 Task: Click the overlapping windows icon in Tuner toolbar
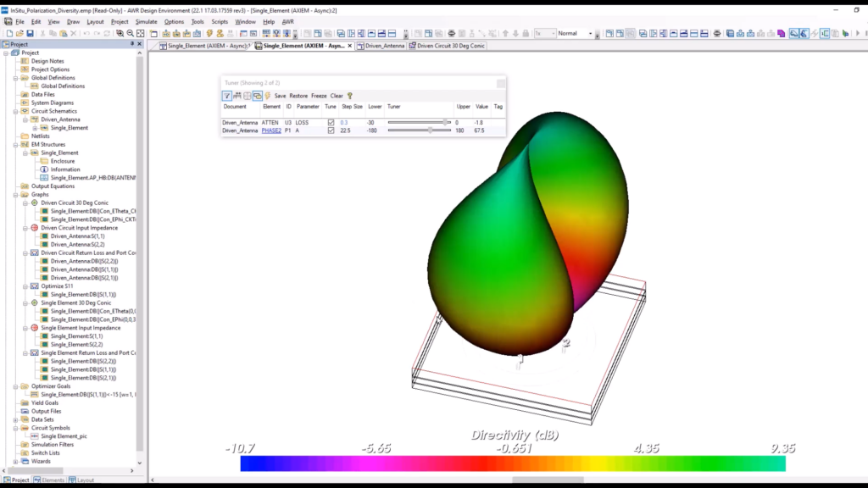click(258, 96)
